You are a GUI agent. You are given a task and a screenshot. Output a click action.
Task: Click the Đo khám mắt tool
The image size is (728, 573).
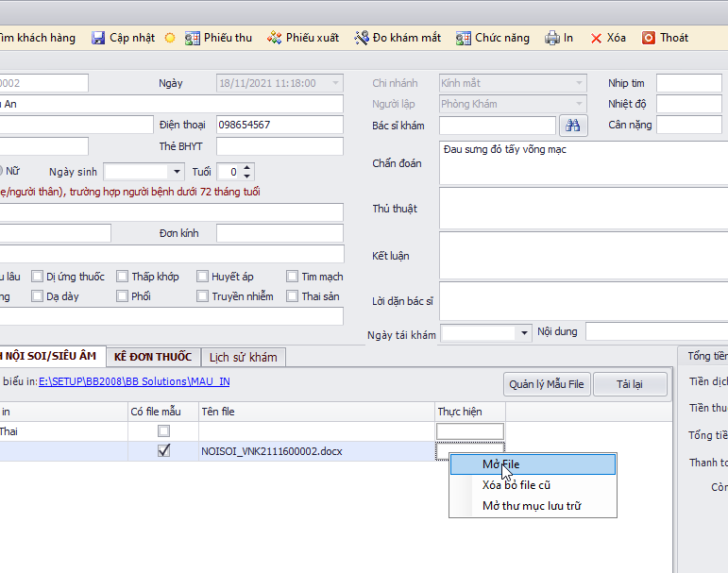pyautogui.click(x=362, y=38)
